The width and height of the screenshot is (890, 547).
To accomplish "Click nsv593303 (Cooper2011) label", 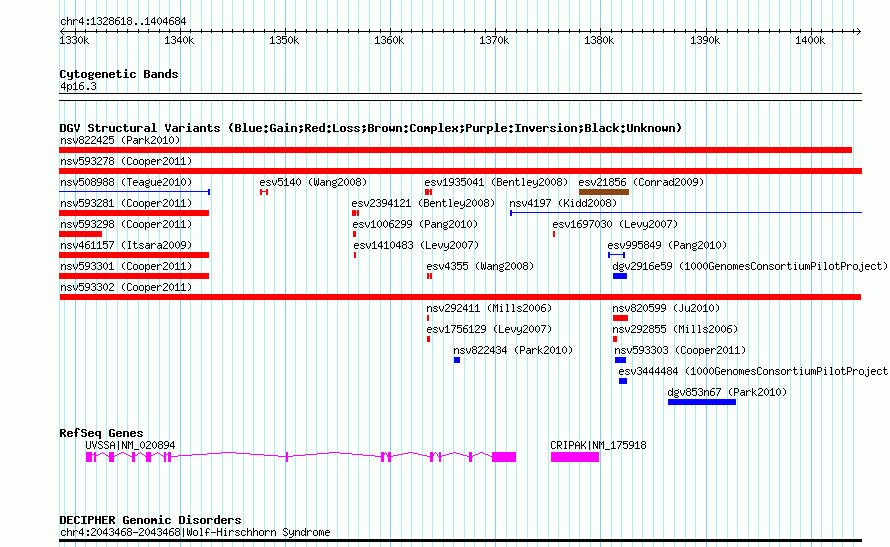I will (680, 350).
